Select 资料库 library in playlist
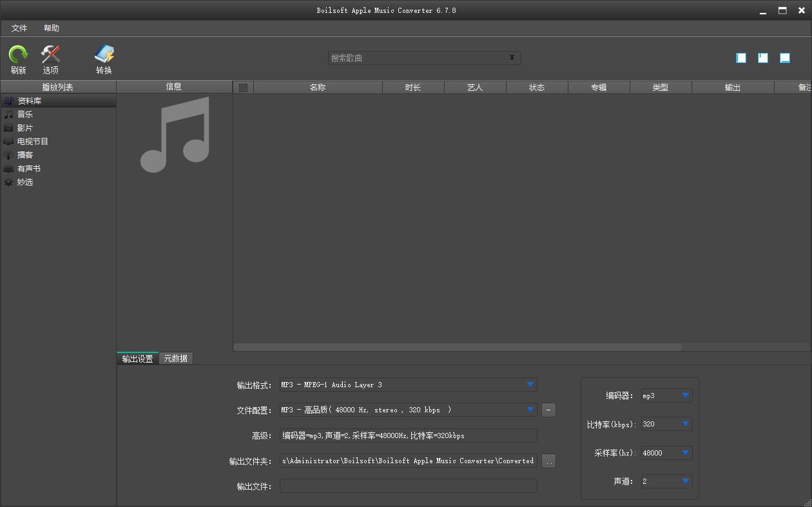The image size is (812, 507). [58, 101]
